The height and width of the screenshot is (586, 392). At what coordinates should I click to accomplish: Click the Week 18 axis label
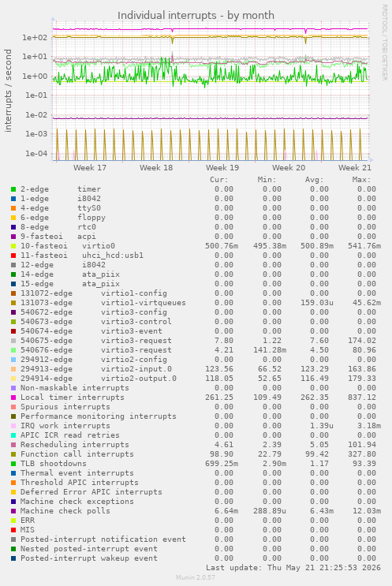click(x=156, y=168)
